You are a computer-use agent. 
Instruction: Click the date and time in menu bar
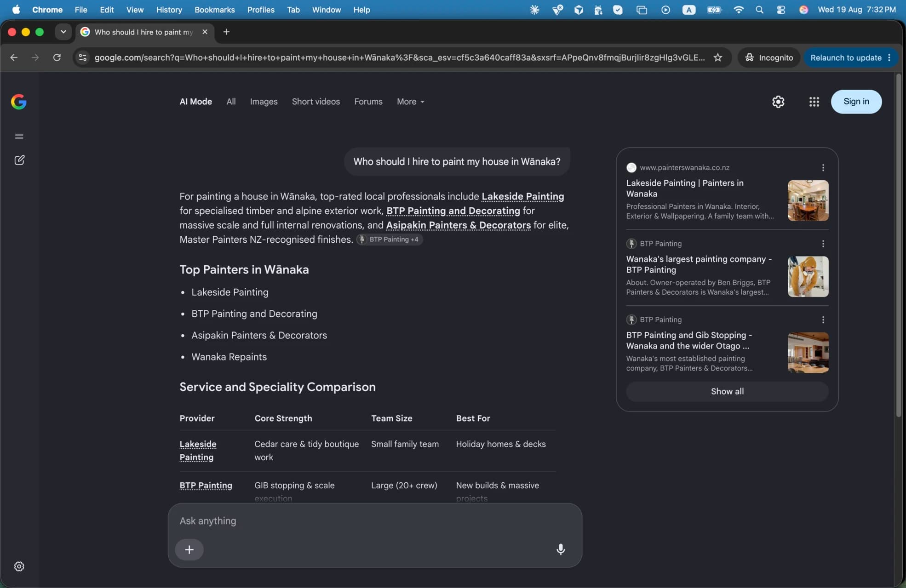pos(857,10)
